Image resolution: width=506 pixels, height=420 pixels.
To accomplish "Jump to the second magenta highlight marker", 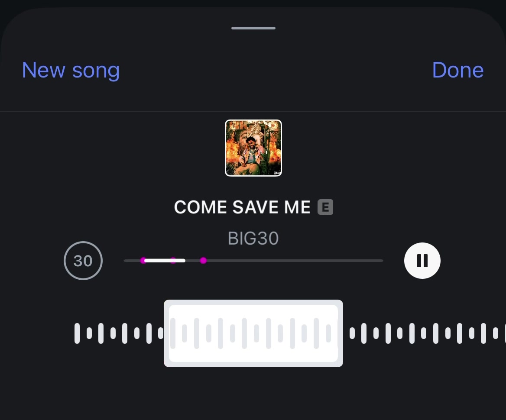I will click(173, 260).
